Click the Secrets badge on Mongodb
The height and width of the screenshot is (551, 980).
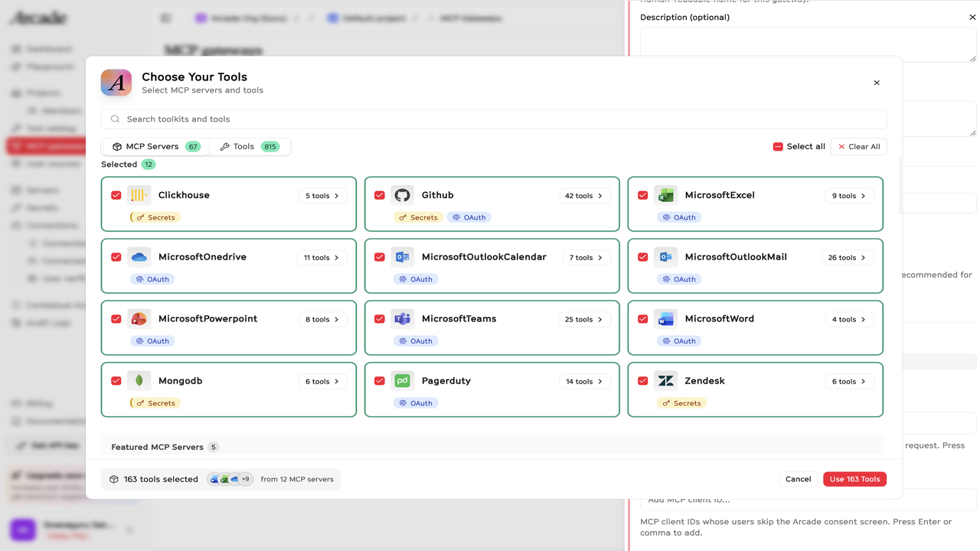(155, 403)
